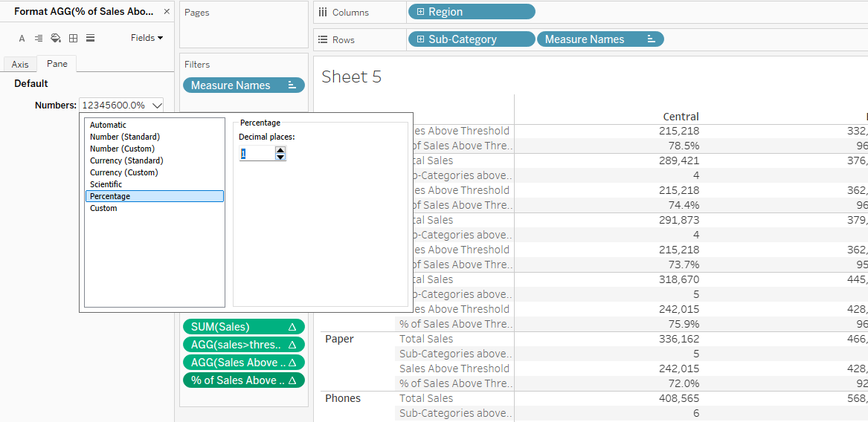The width and height of the screenshot is (868, 422).
Task: Click the sort icon on Rows Measure Names pill
Action: [652, 39]
